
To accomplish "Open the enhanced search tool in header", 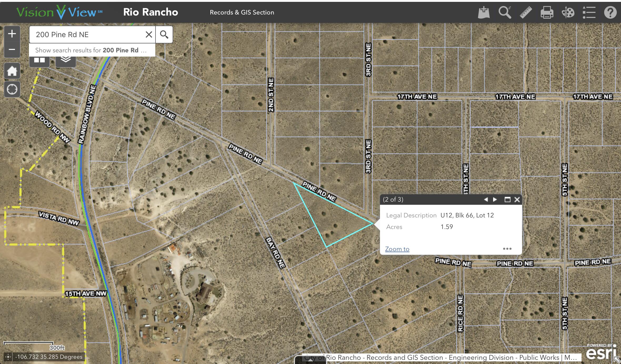I will (x=505, y=12).
